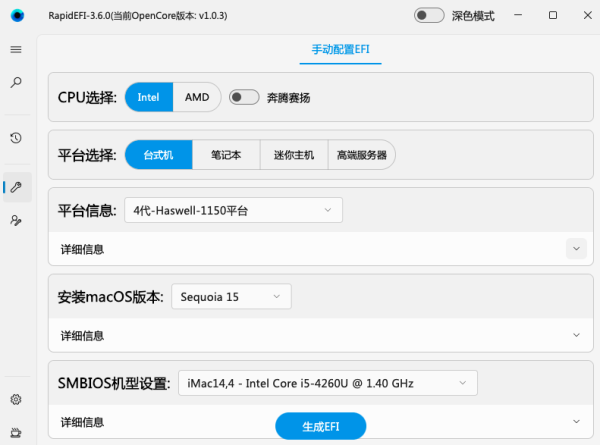Toggle the 深色模式 dark mode switch
Viewport: 600px width, 445px height.
coord(429,15)
